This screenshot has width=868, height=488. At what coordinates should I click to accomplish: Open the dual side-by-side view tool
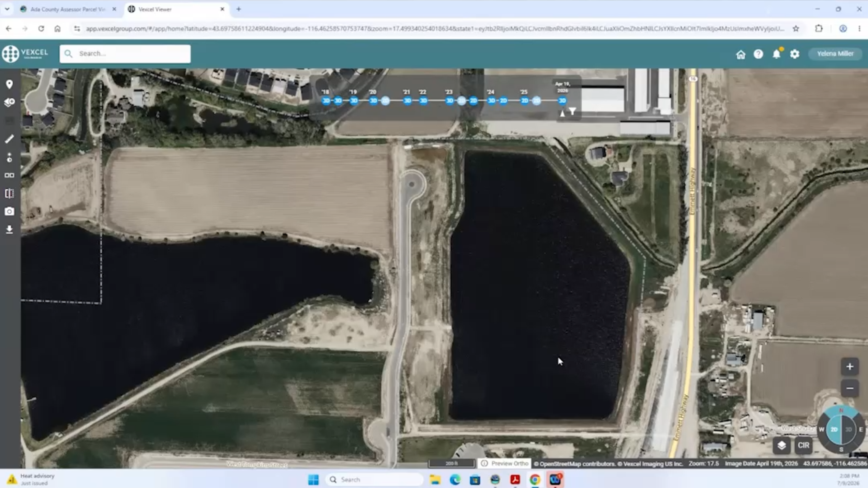pos(9,175)
